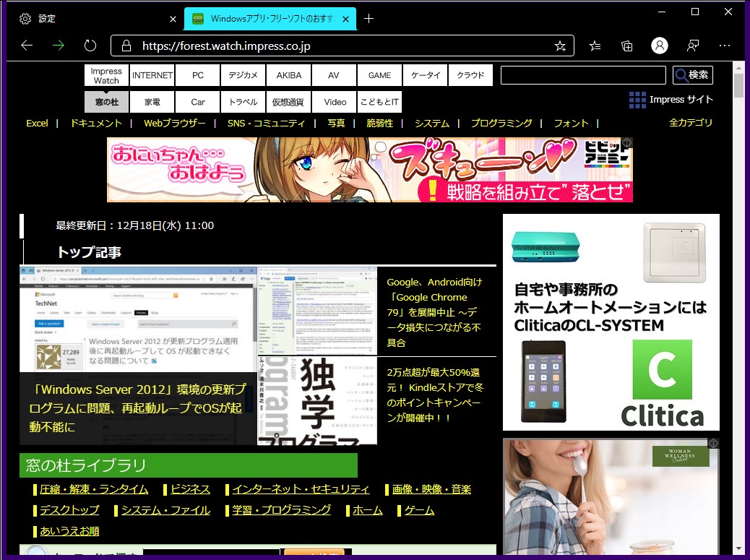Open the Kindleストア campaign article
750x560 pixels.
pyautogui.click(x=435, y=395)
